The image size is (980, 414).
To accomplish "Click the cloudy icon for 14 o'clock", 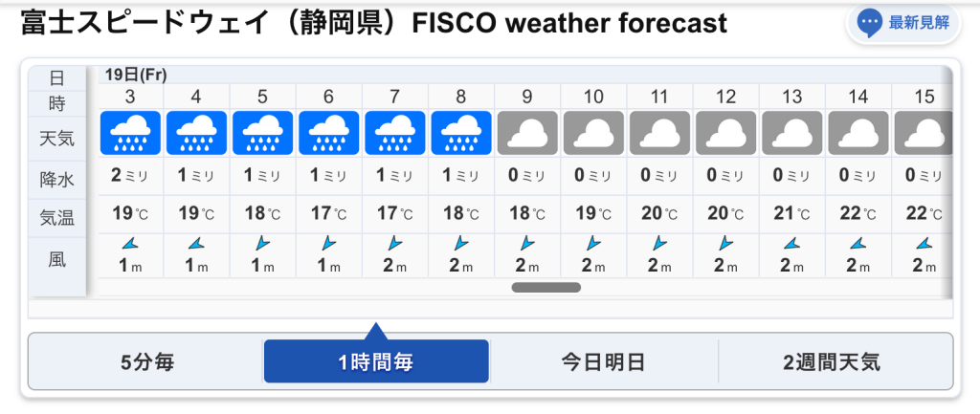I will point(858,133).
